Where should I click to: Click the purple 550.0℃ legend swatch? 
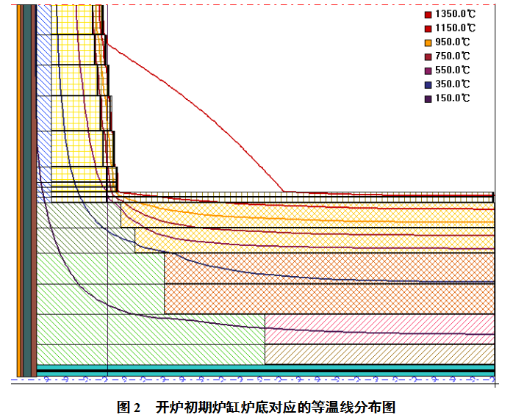(x=428, y=71)
